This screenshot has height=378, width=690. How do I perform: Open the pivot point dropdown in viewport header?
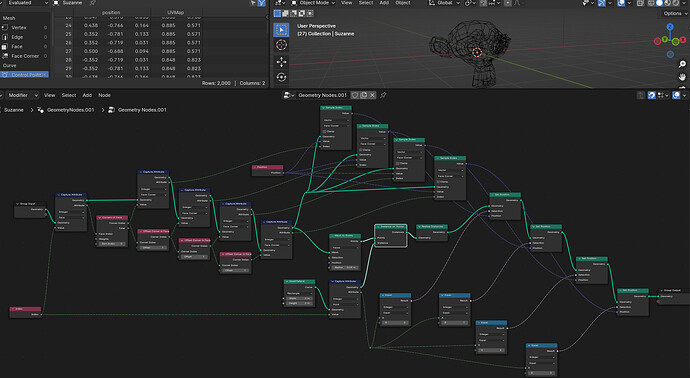[470, 3]
